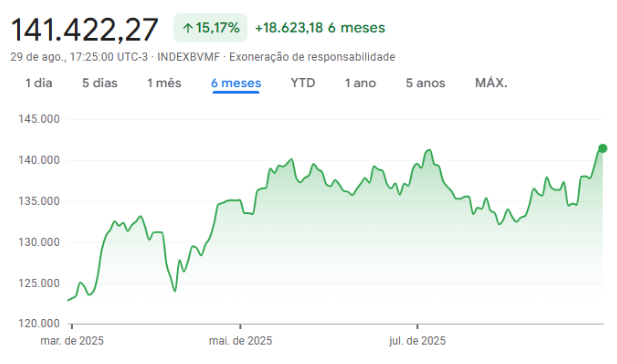The width and height of the screenshot is (617, 364).
Task: Select the 6 meses tab
Action: point(236,83)
